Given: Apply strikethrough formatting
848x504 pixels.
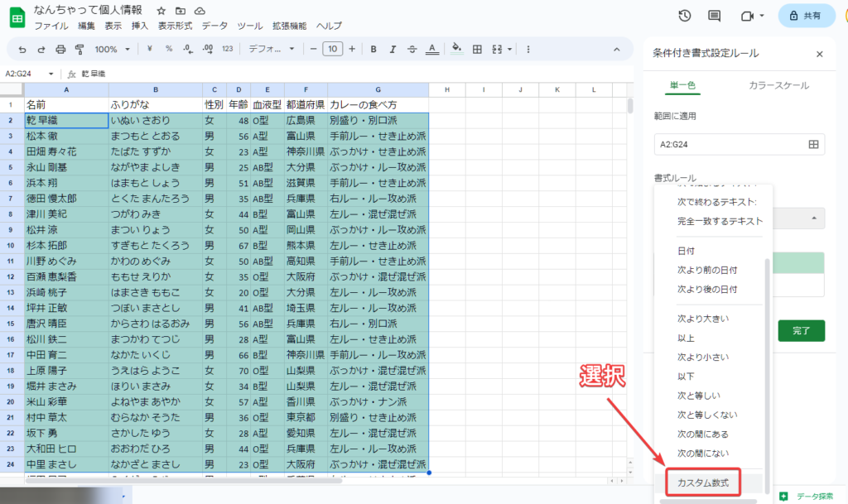Looking at the screenshot, I should click(x=413, y=49).
